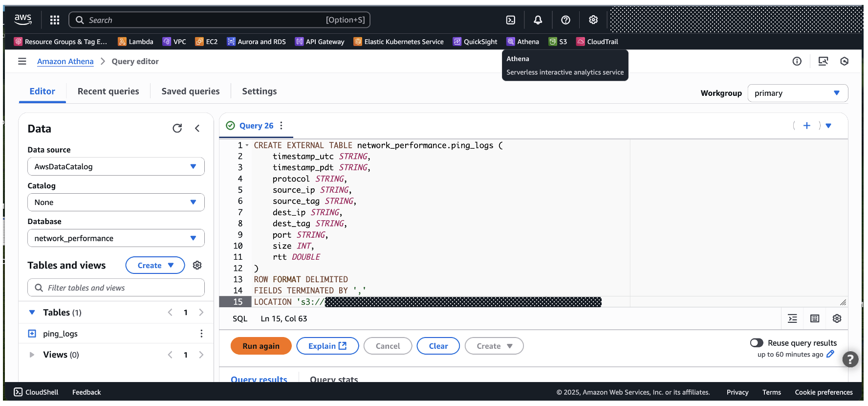
Task: Follow the Amazon Athena breadcrumb link
Action: tap(65, 62)
